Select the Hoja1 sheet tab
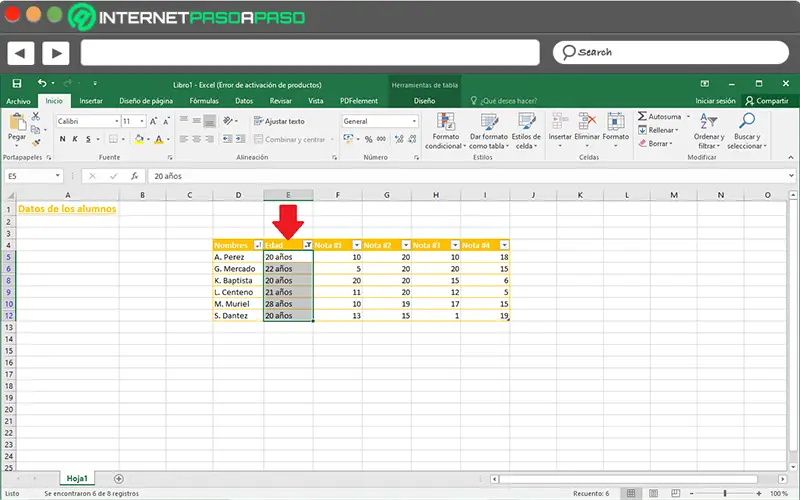The height and width of the screenshot is (500, 800). click(x=77, y=479)
